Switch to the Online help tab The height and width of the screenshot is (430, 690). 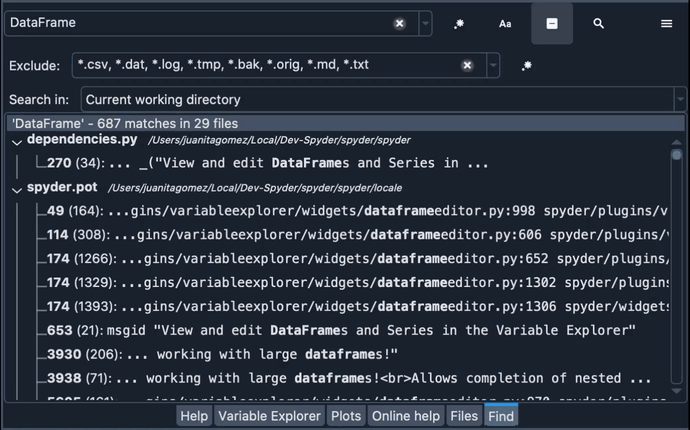point(406,416)
